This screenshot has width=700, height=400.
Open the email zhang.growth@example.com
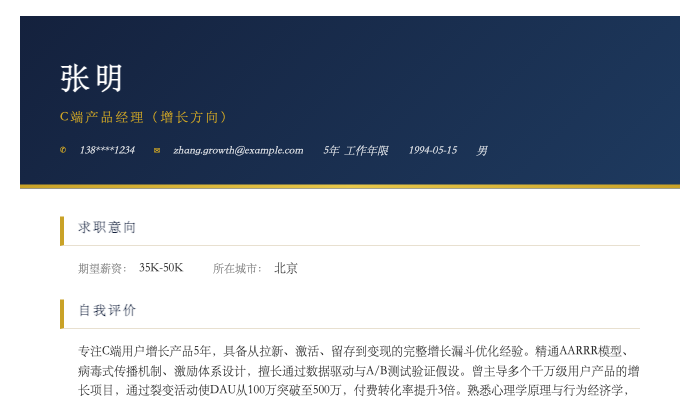[x=238, y=150]
